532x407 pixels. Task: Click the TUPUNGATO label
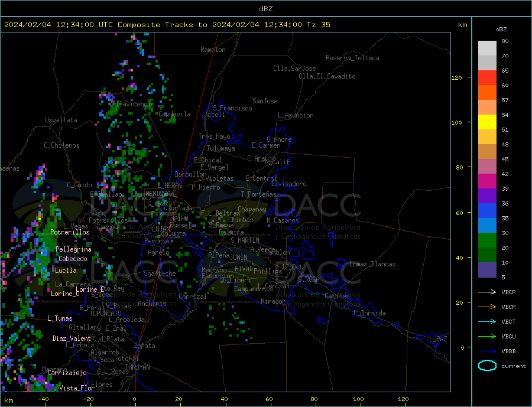(x=106, y=314)
